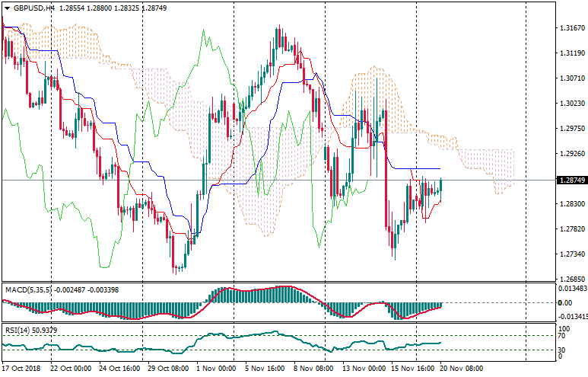Click the 1.26850 price axis level
This screenshot has width=588, height=377.
571,280
